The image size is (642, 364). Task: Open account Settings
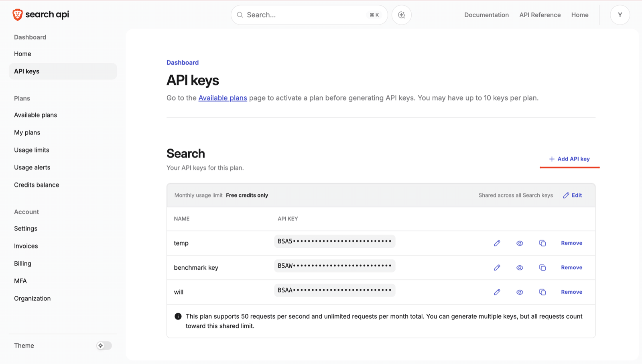click(x=26, y=229)
